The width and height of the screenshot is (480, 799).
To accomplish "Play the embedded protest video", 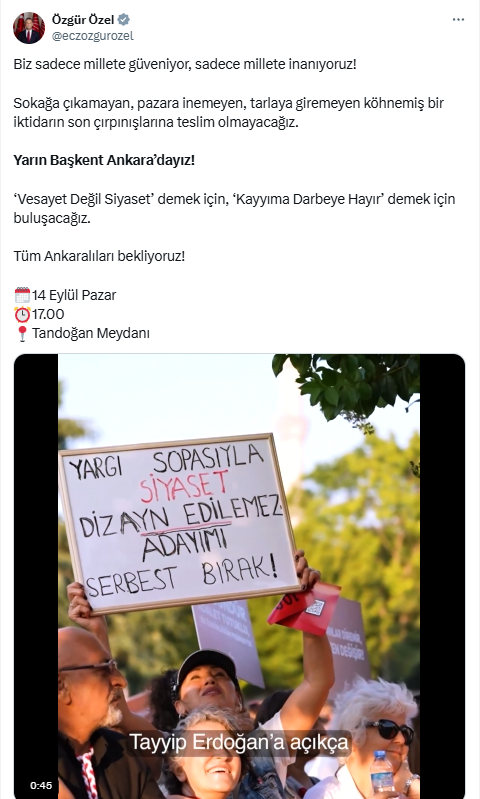I will [239, 576].
